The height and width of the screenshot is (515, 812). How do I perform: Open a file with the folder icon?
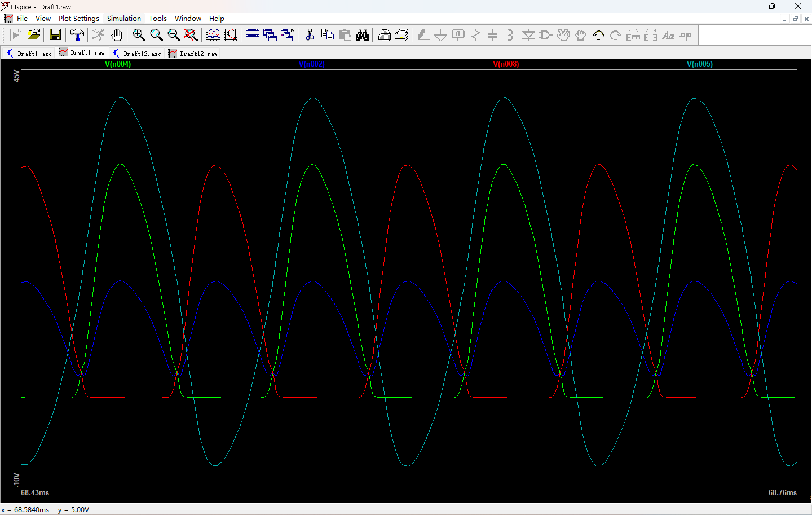pos(34,35)
